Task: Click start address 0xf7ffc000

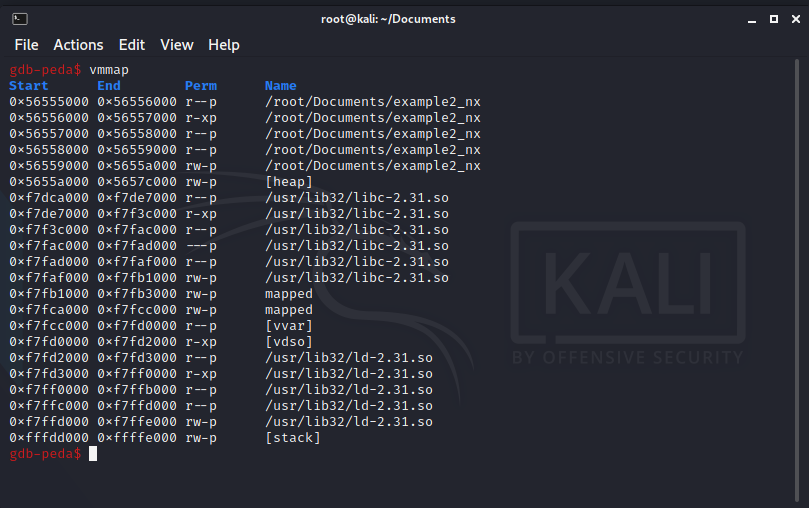Action: (49, 405)
